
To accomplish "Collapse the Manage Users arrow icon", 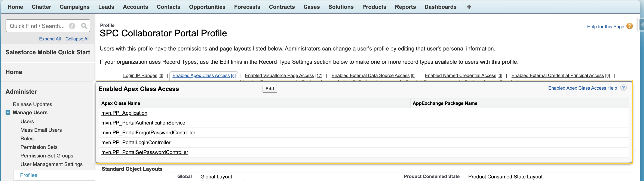I will coord(8,113).
